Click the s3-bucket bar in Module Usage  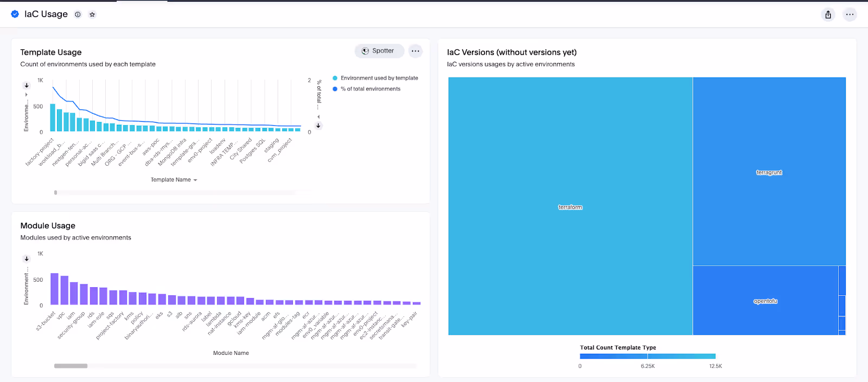pos(54,289)
